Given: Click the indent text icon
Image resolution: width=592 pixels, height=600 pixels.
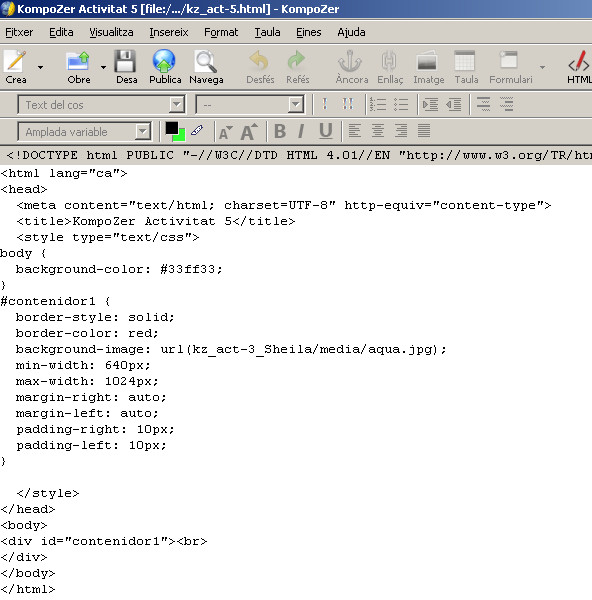Looking at the screenshot, I should 430,104.
